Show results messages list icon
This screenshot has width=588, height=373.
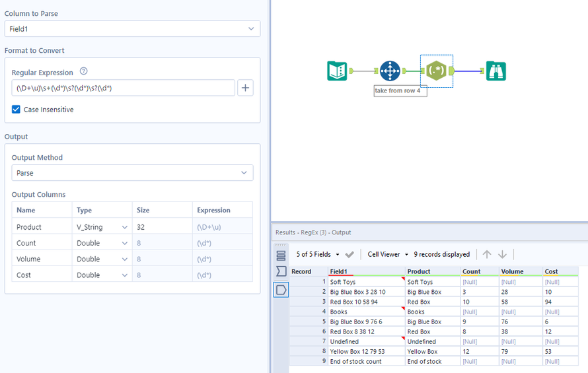[x=281, y=255]
